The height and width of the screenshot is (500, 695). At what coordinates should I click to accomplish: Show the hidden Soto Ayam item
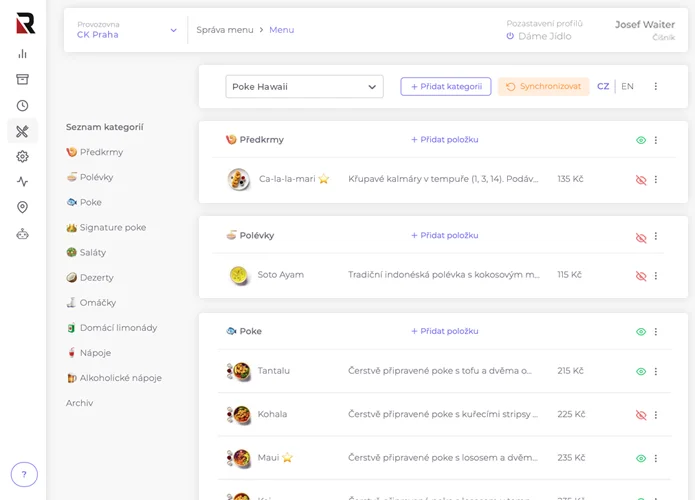point(641,275)
